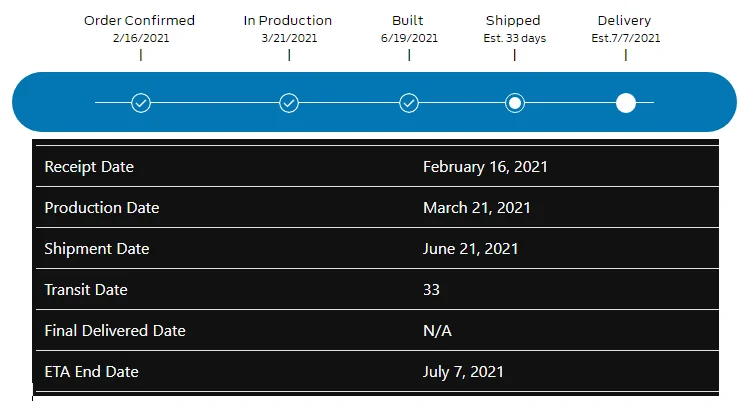Viewport: 751px width, 410px height.
Task: Click the July 7, 2021 ETA value
Action: [x=463, y=372]
